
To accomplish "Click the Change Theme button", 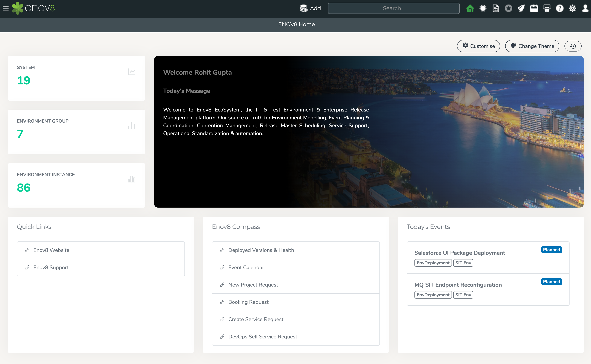I will (532, 46).
